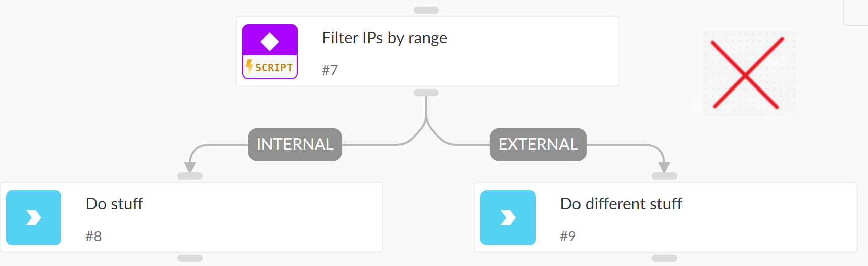The image size is (868, 266).
Task: Click bottom connector of Do different stuff
Action: (x=664, y=258)
